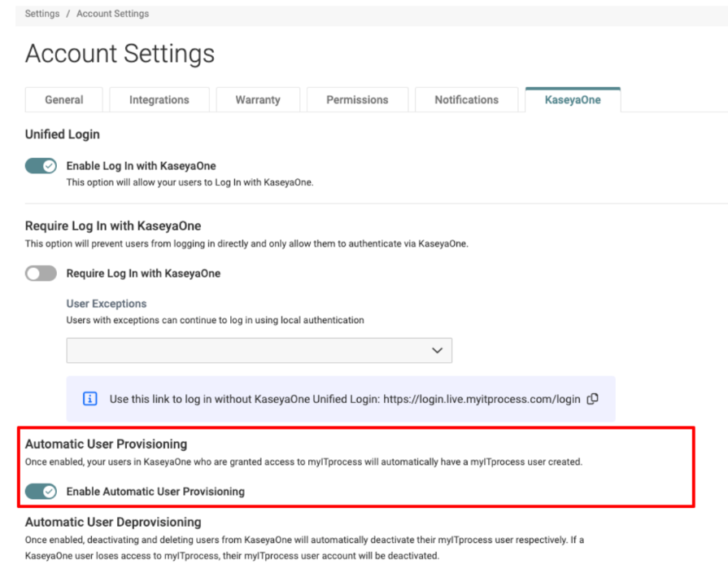This screenshot has width=728, height=569.
Task: Click the info icon in the blue notice
Action: coord(89,399)
